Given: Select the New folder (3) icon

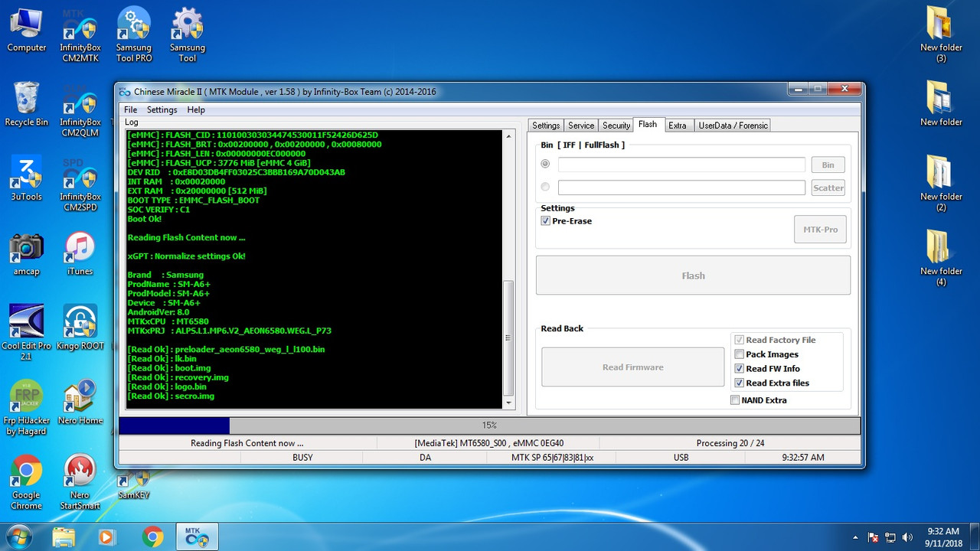Looking at the screenshot, I should click(941, 35).
